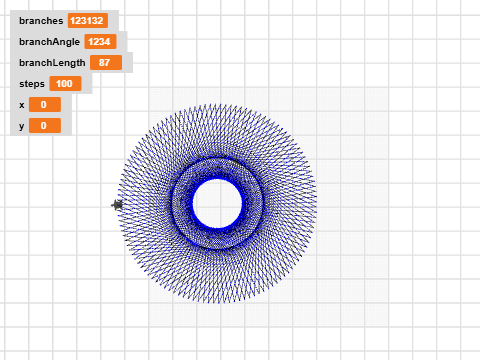This screenshot has width=480, height=360.
Task: Click the branchLength value 87
Action: tap(106, 63)
